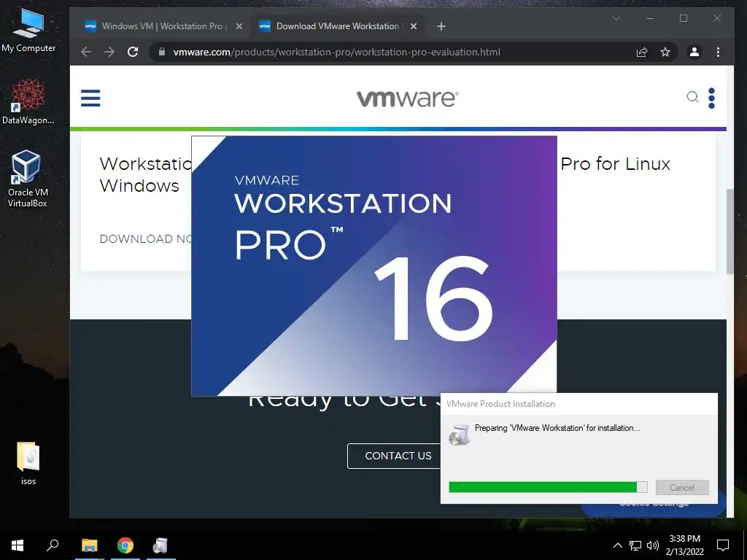Close the Download VMware Workstation tab
Viewport: 747px width, 560px height.
(414, 26)
